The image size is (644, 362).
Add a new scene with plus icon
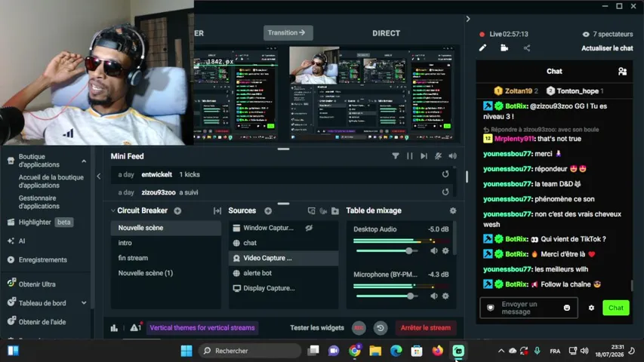[177, 210]
